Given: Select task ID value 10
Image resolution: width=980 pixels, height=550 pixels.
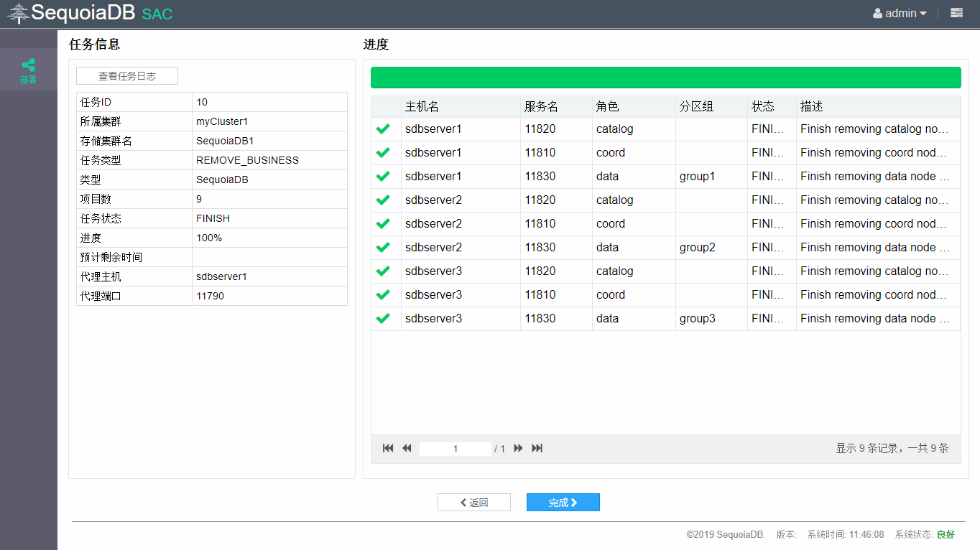Looking at the screenshot, I should [x=202, y=102].
